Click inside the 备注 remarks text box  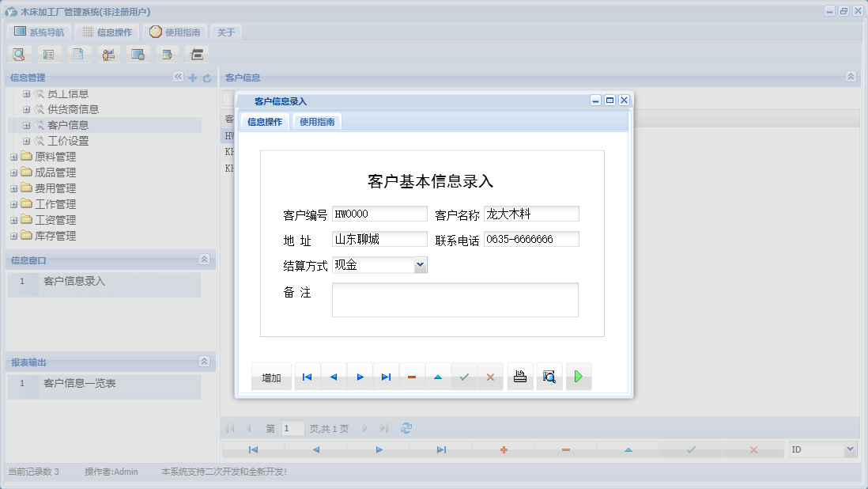(455, 299)
